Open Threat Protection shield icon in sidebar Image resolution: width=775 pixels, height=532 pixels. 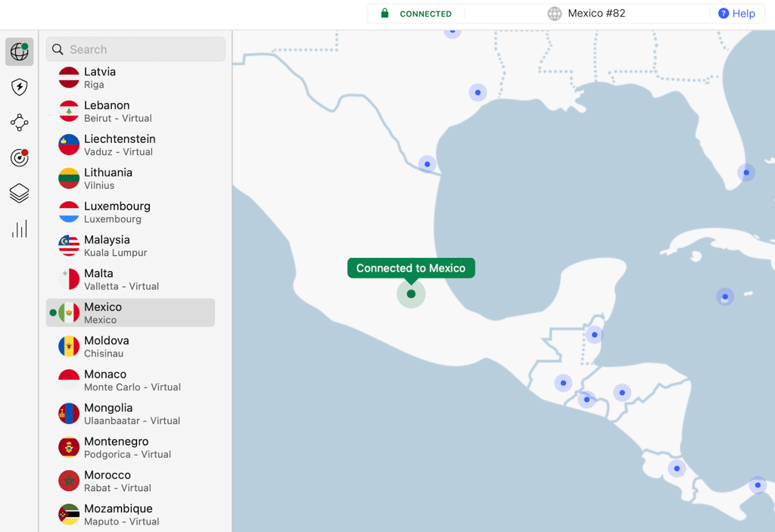coord(19,87)
